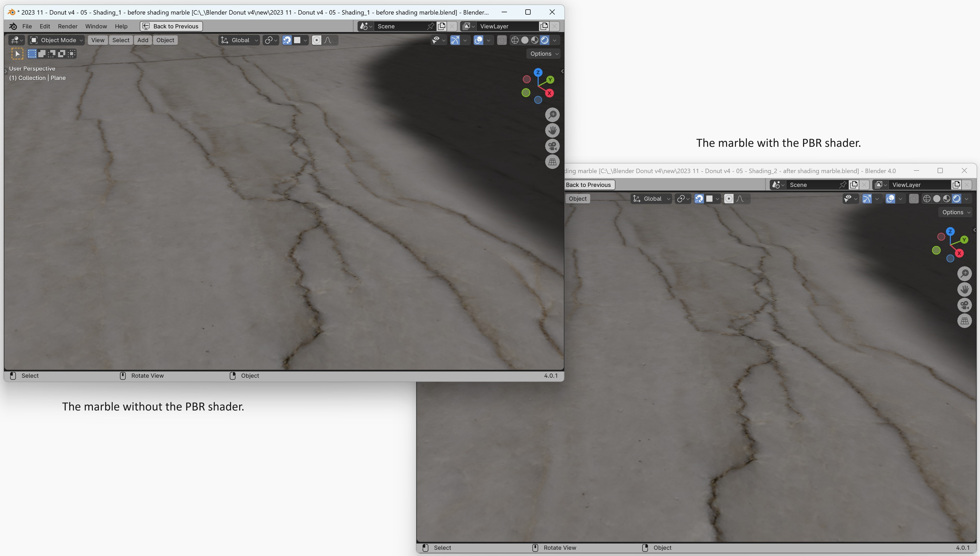Expand the Options dropdown in the viewport
The height and width of the screenshot is (556, 980).
(x=543, y=53)
